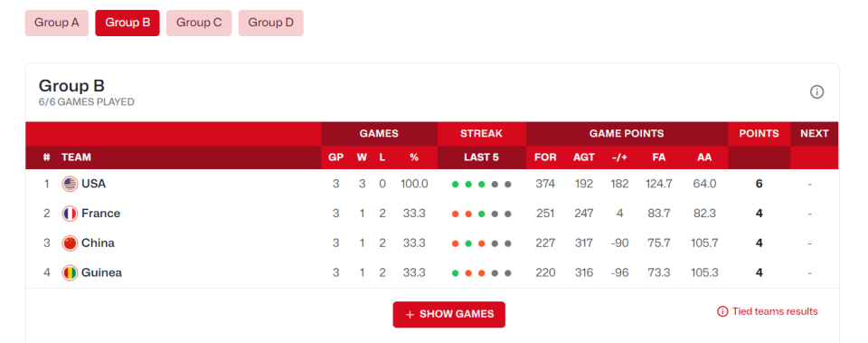Select the active Group B tab
Image resolution: width=868 pixels, height=343 pixels.
(127, 23)
